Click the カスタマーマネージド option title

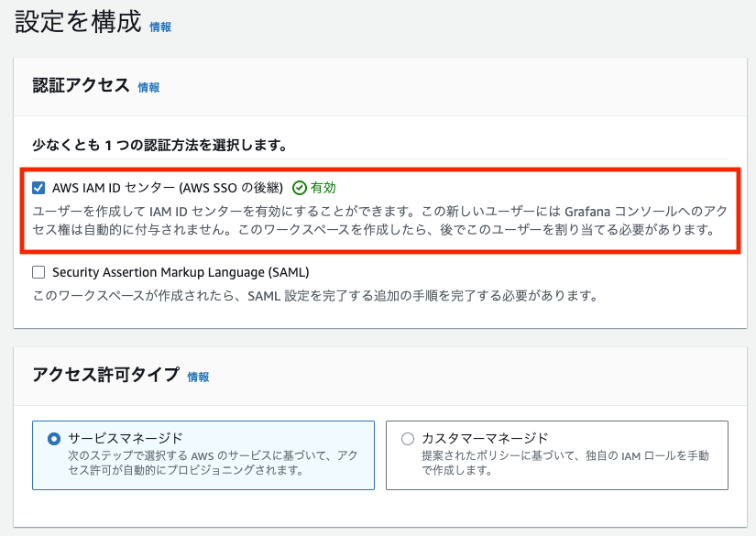point(485,438)
